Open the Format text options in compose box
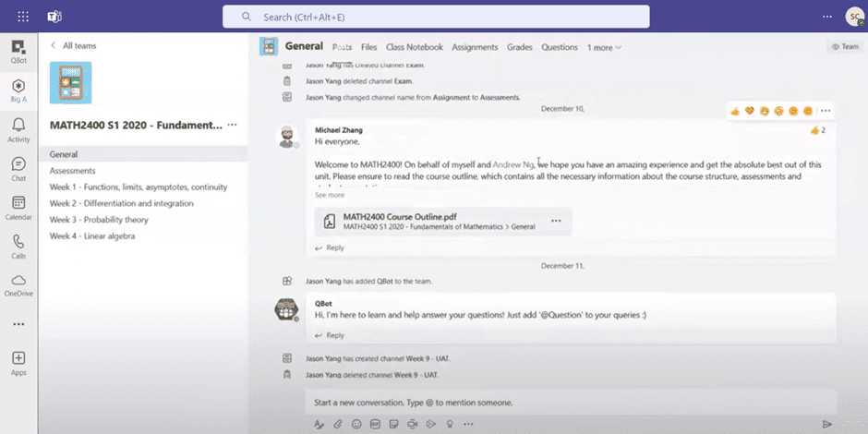 (x=319, y=424)
